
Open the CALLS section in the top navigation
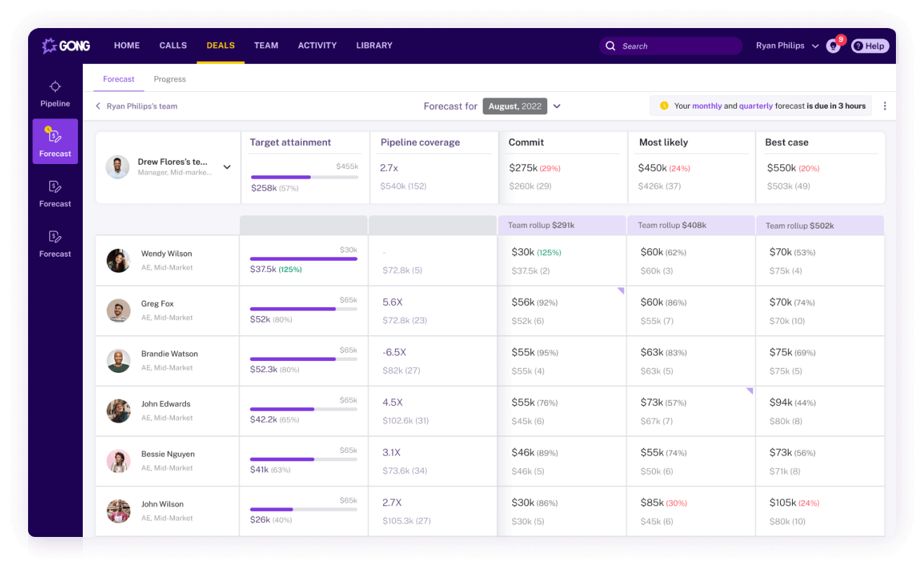coord(173,45)
